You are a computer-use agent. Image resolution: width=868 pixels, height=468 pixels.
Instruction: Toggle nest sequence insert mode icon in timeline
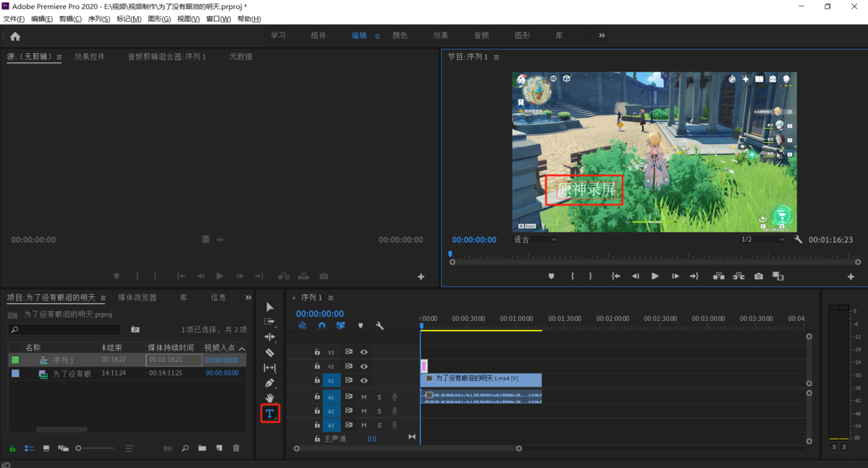coord(302,326)
